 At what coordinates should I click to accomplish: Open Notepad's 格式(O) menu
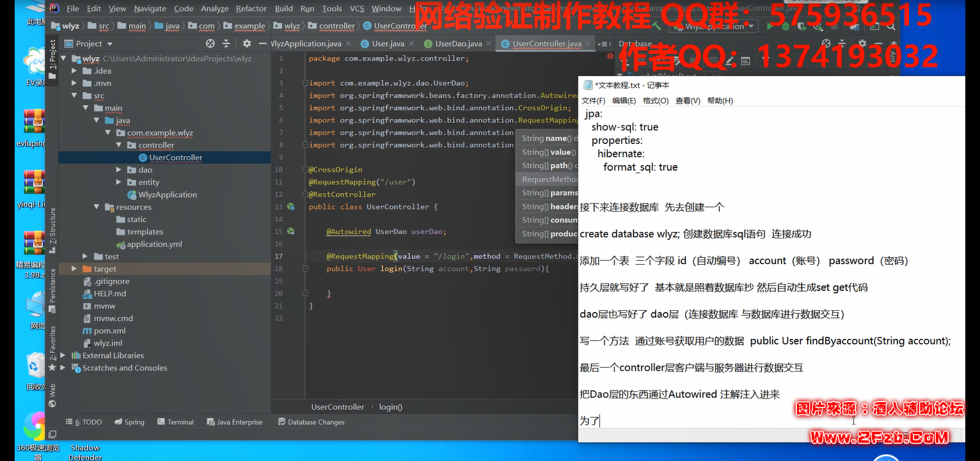655,100
